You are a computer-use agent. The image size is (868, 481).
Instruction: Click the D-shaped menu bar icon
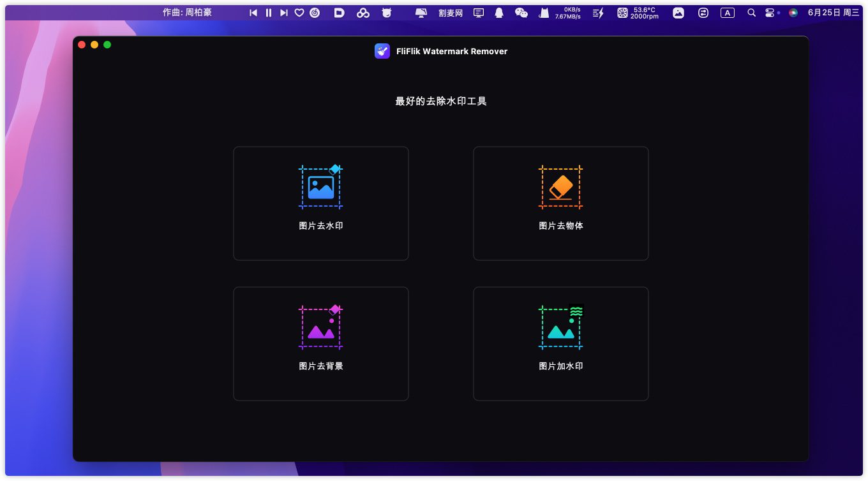(x=340, y=13)
